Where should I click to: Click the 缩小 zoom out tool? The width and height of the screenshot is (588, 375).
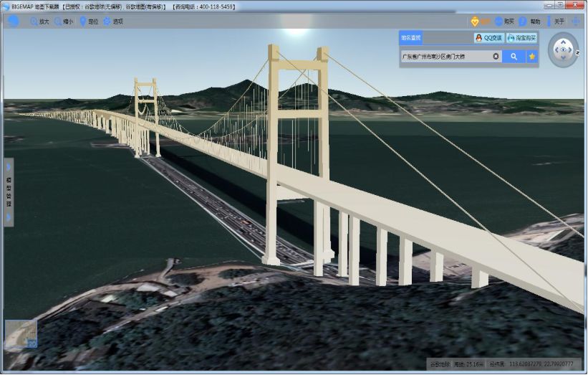[64, 22]
